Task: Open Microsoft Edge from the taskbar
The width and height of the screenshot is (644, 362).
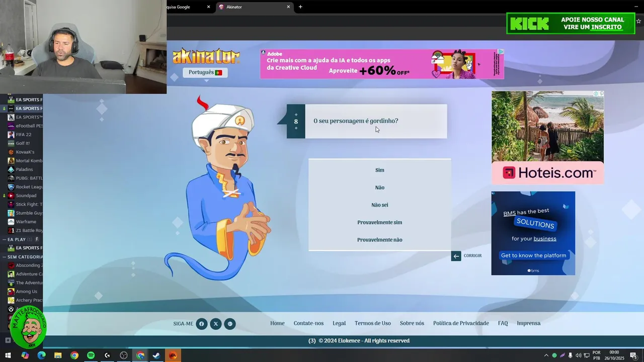Action: (x=41, y=355)
